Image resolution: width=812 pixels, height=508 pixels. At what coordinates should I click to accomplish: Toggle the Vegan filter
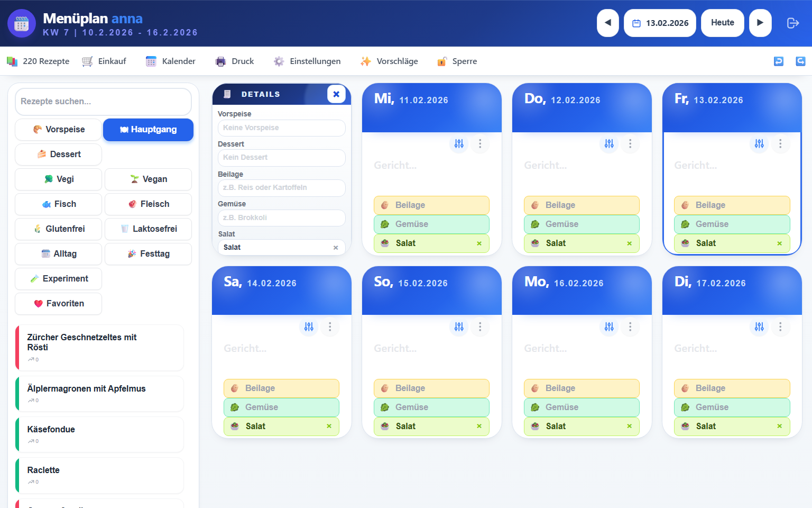[149, 179]
